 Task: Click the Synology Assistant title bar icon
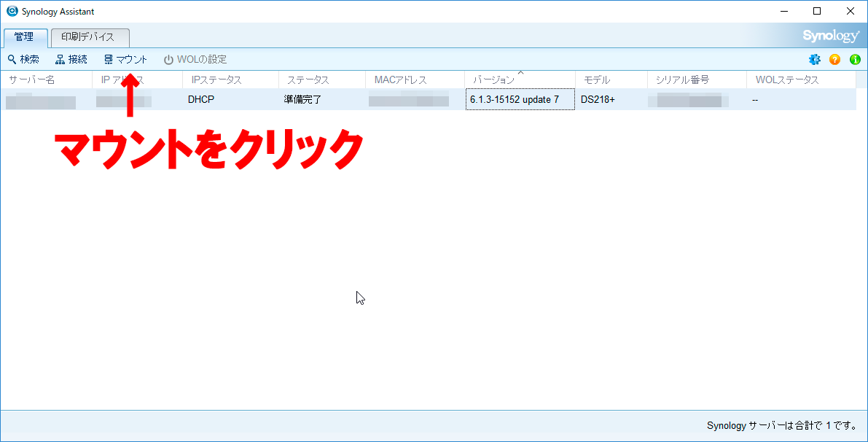coord(12,11)
